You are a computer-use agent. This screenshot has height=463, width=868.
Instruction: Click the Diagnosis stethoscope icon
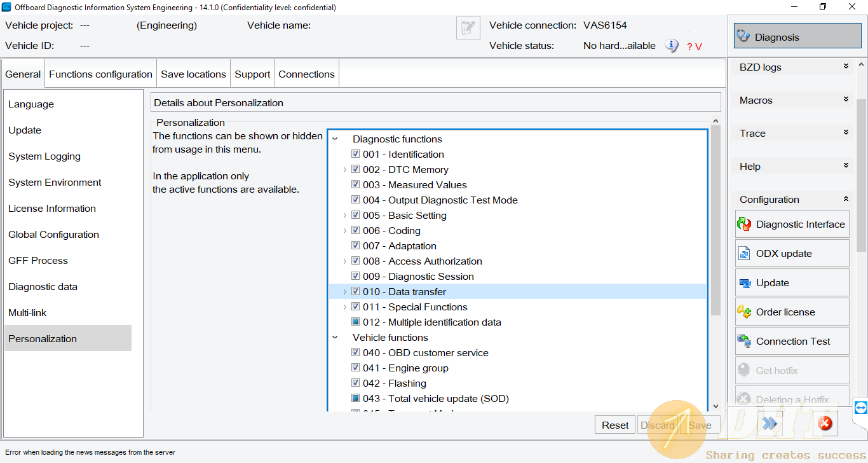[x=743, y=37]
